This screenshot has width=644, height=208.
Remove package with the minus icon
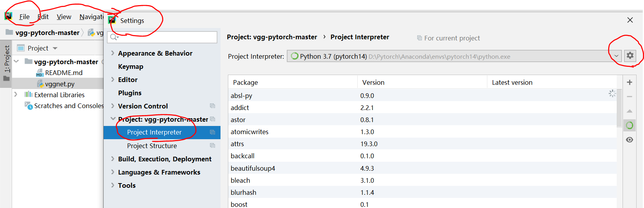point(630,96)
